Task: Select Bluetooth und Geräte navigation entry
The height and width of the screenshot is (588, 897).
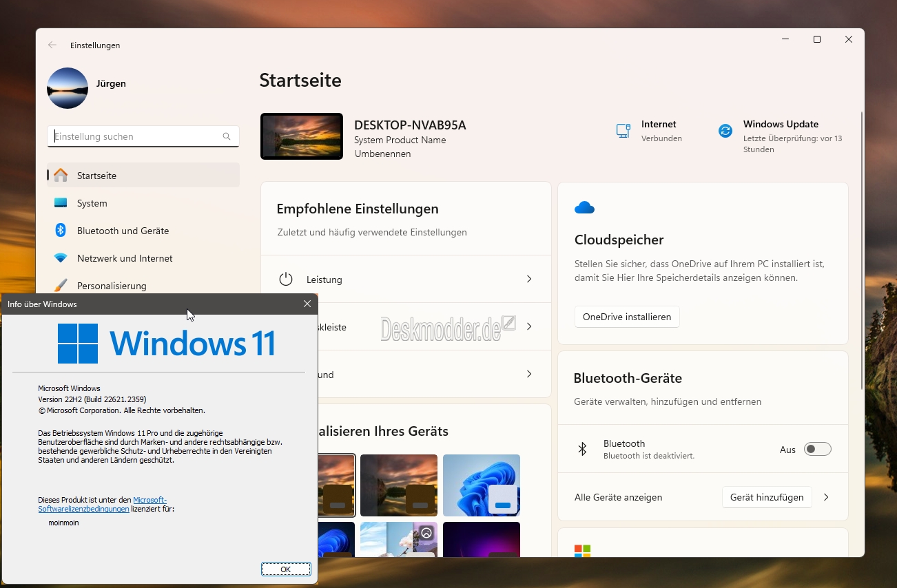Action: [x=143, y=230]
